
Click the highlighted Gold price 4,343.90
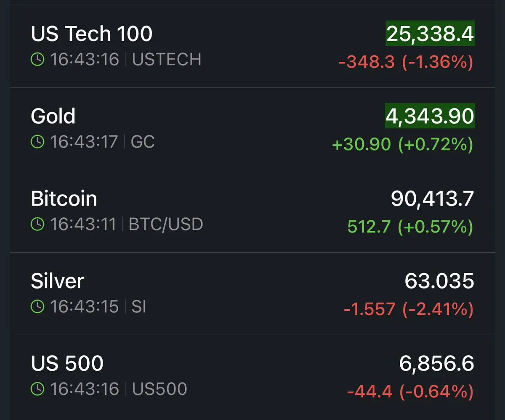click(x=430, y=116)
